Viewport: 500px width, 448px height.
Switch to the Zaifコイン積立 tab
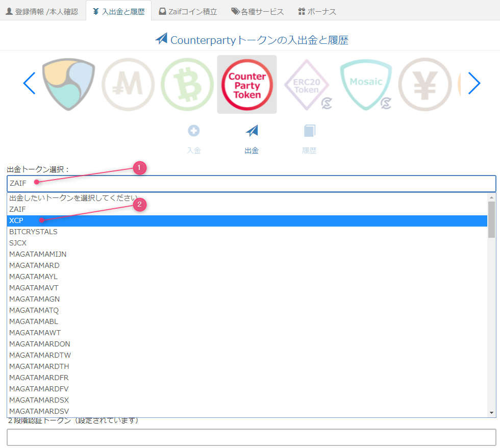click(x=188, y=11)
